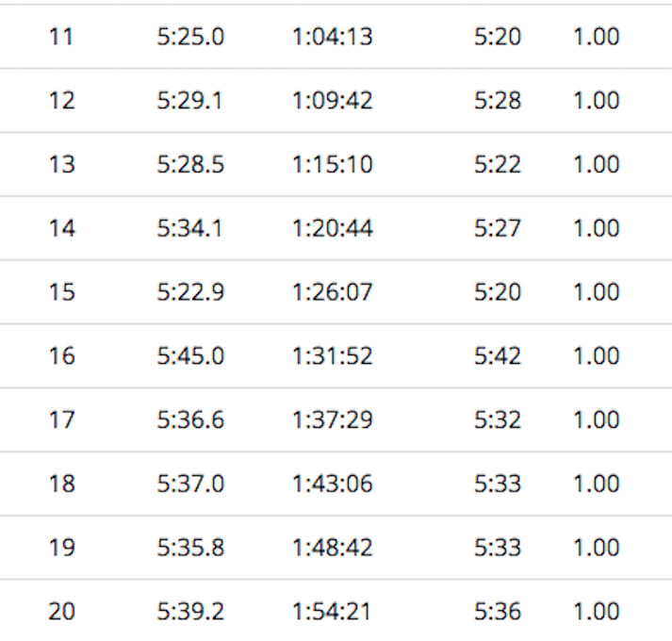Select lap 20 row number

click(61, 612)
